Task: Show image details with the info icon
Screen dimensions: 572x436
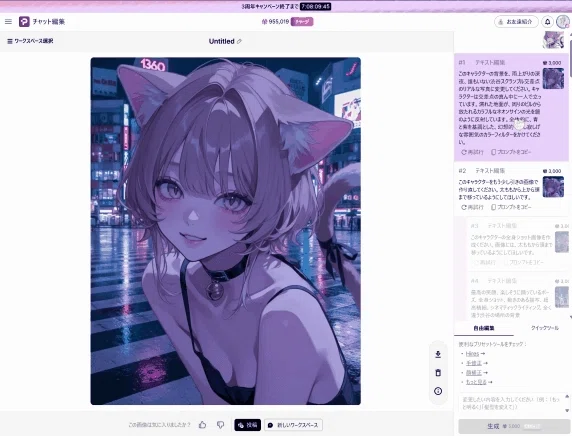Action: (x=438, y=391)
